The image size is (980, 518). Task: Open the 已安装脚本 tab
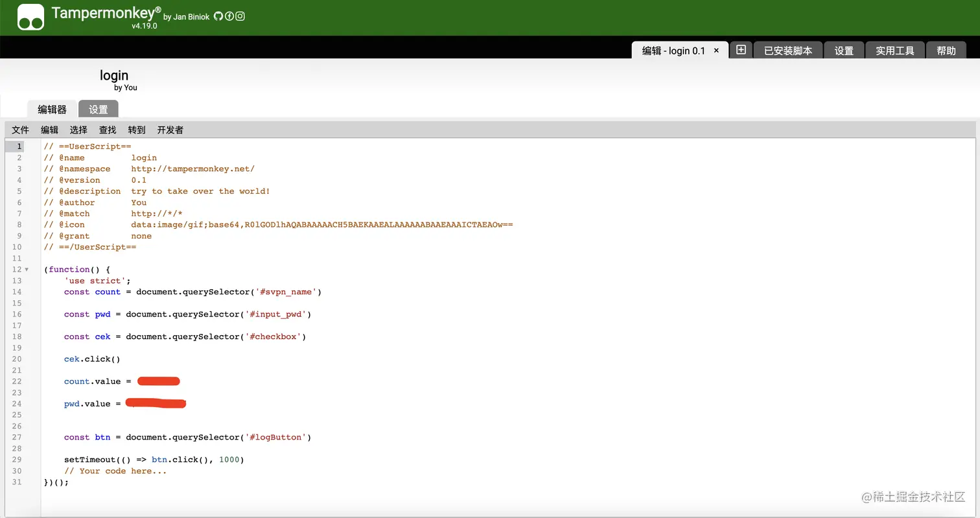[787, 51]
